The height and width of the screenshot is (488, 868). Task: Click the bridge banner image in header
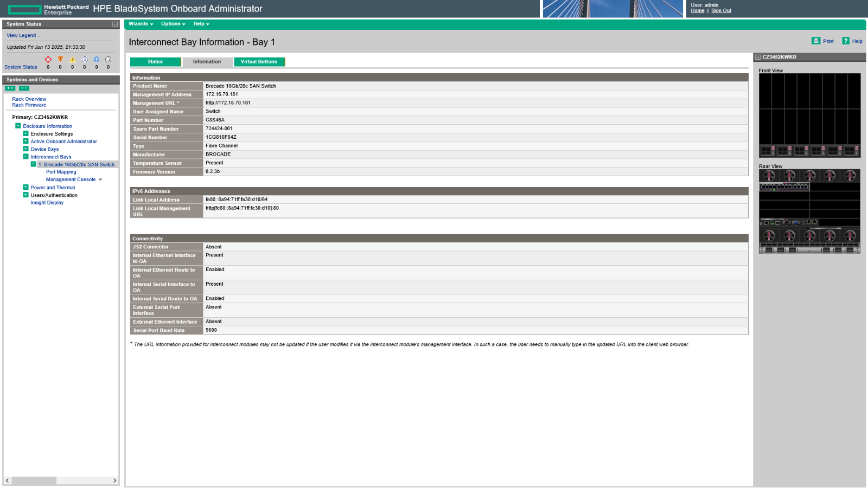[x=613, y=9]
